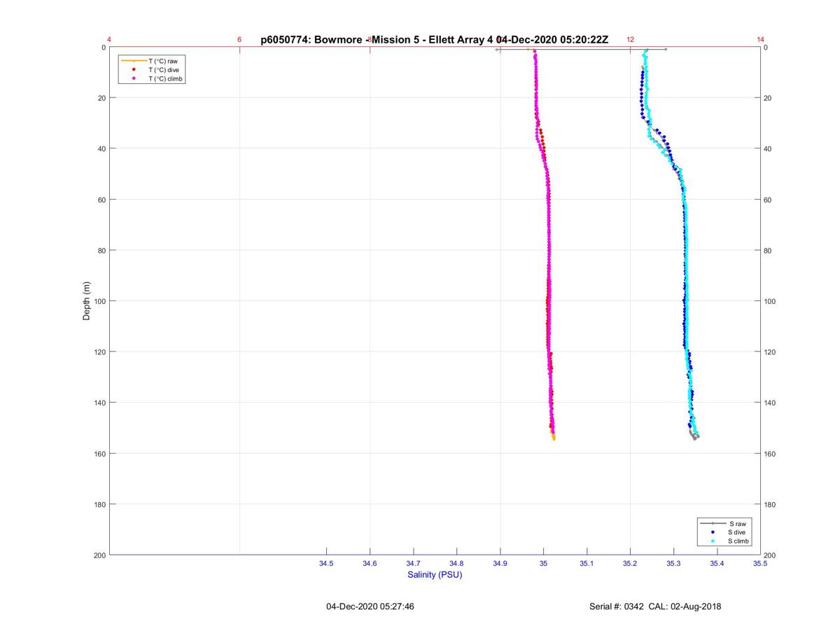Click red temperature tick label '12'
Viewport: 840px width, 624px height.
click(630, 40)
